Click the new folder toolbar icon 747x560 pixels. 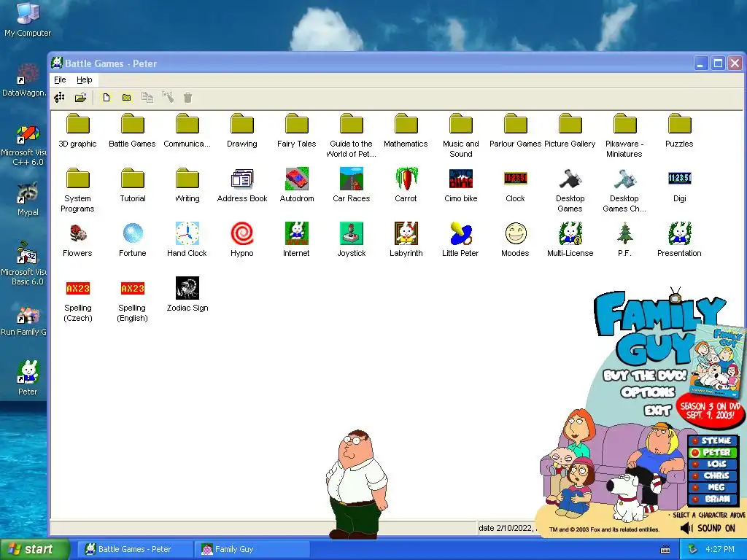(x=127, y=98)
